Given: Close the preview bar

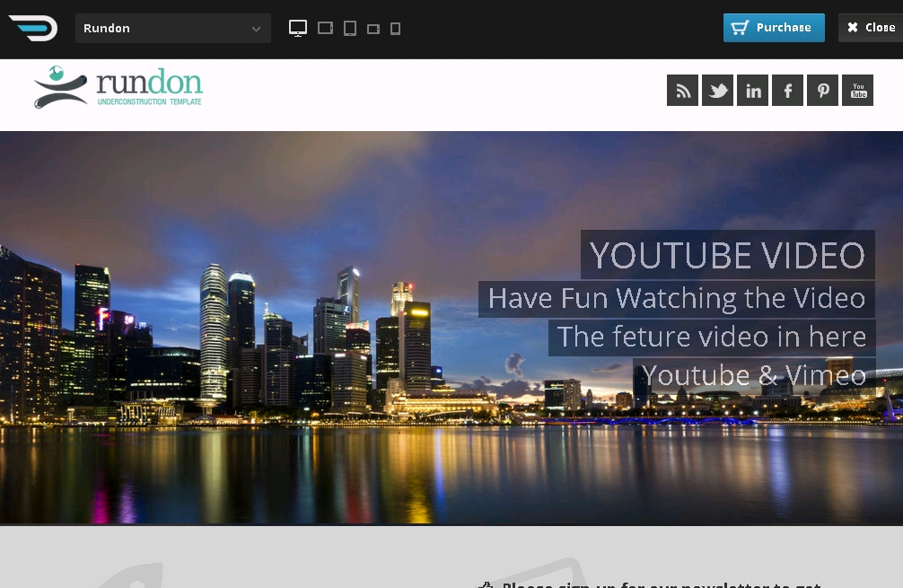Looking at the screenshot, I should pyautogui.click(x=870, y=28).
